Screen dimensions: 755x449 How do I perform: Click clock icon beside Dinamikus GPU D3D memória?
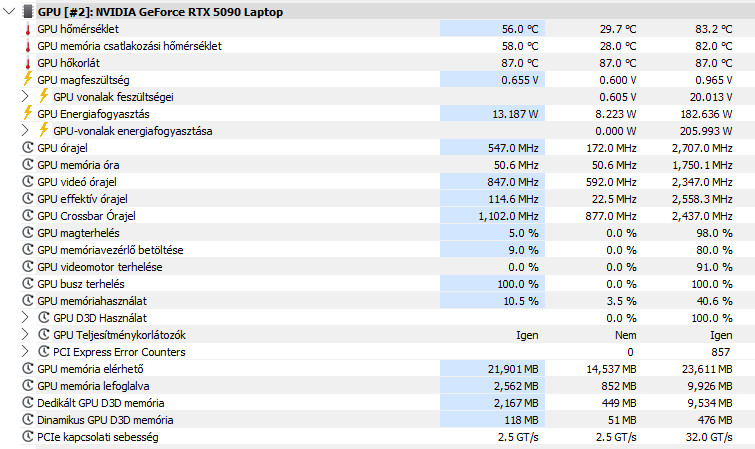pos(28,419)
